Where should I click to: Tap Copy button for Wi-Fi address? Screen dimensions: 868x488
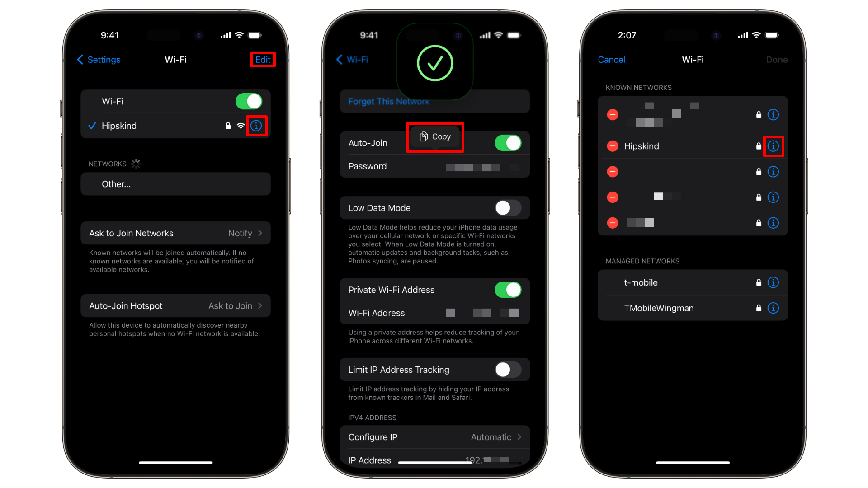pos(434,136)
